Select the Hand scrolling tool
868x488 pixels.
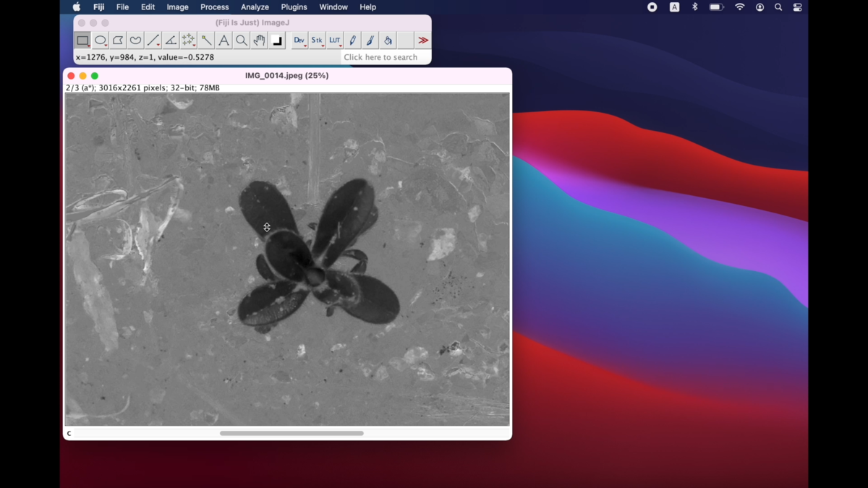click(x=259, y=40)
